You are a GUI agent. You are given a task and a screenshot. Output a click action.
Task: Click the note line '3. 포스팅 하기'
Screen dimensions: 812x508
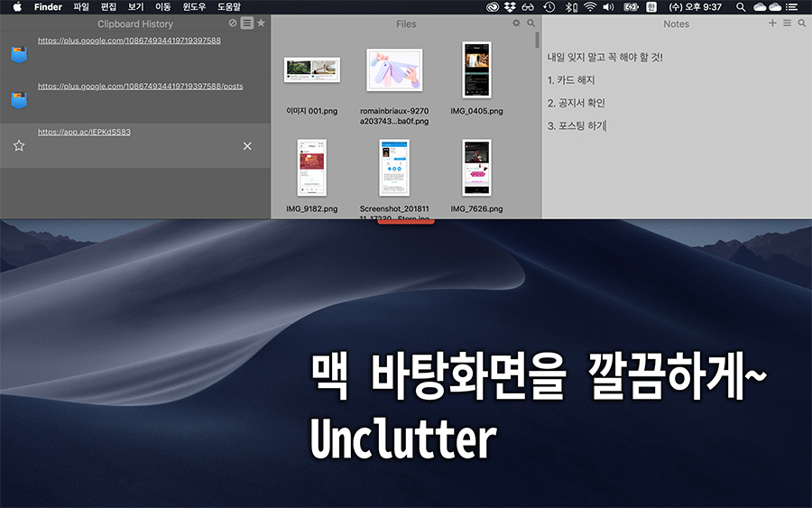click(577, 125)
